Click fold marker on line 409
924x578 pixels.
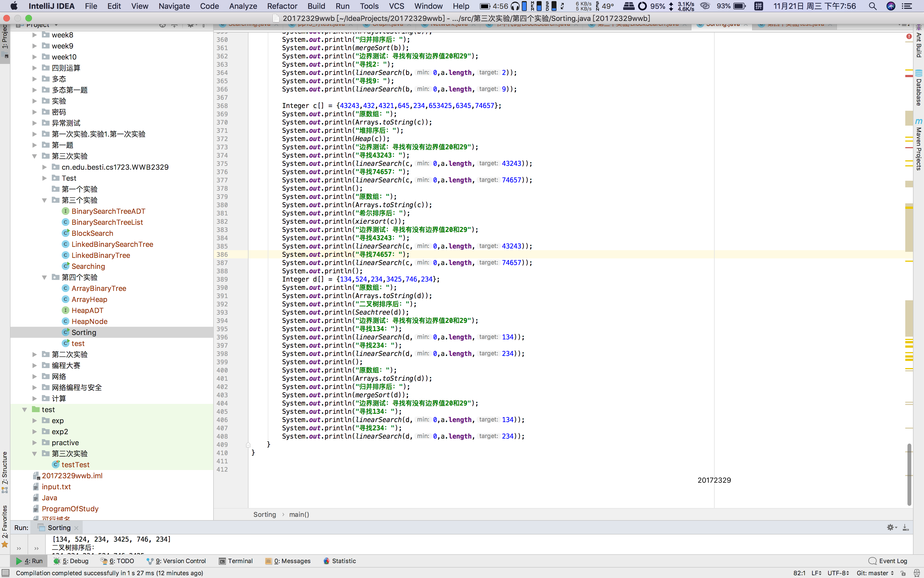(x=248, y=445)
